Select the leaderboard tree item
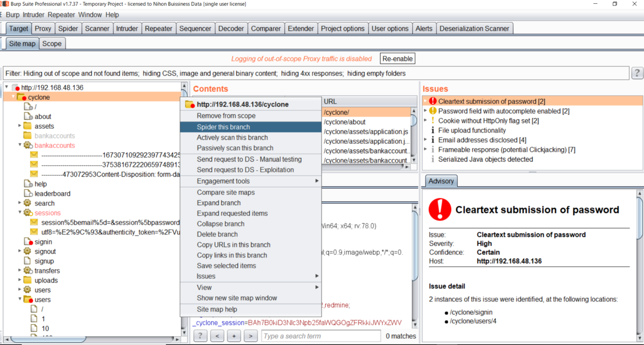The image size is (644, 345). point(53,194)
